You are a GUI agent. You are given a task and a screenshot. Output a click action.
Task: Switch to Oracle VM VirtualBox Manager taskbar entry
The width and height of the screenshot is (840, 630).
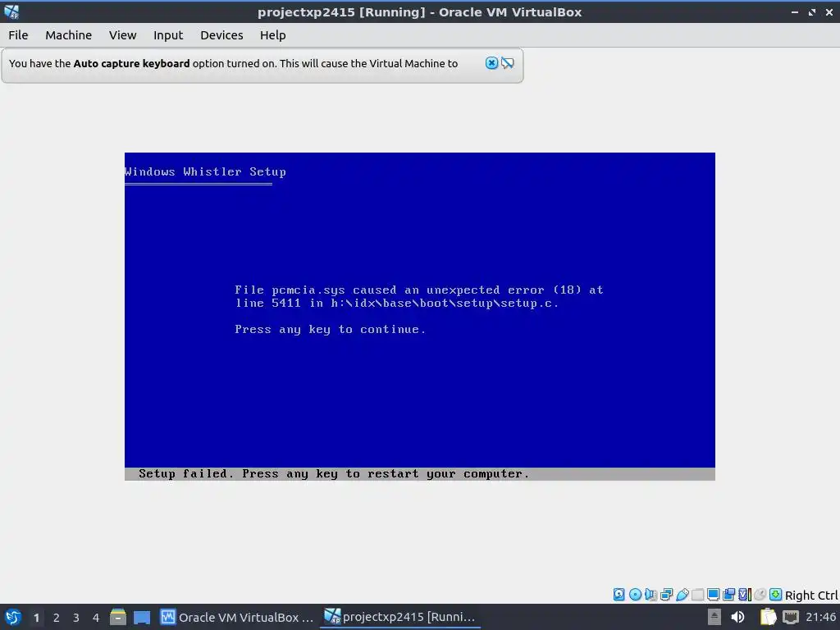pyautogui.click(x=237, y=617)
